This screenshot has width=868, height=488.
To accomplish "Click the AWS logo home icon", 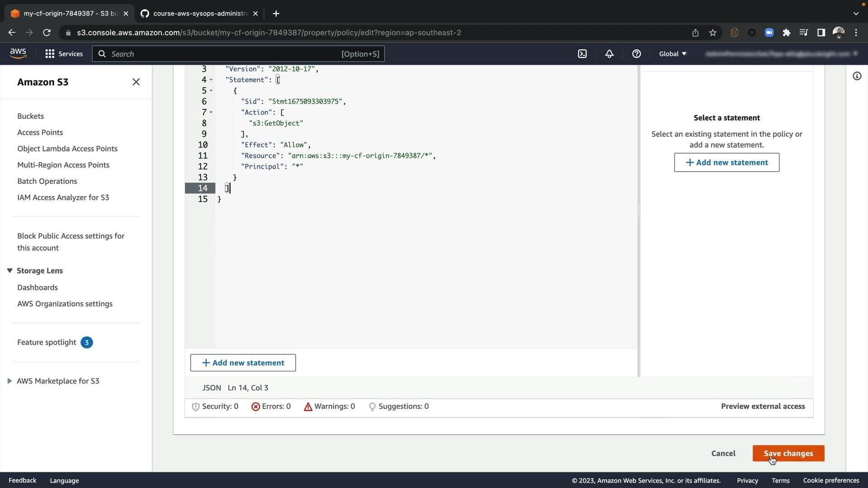I will pos(18,53).
